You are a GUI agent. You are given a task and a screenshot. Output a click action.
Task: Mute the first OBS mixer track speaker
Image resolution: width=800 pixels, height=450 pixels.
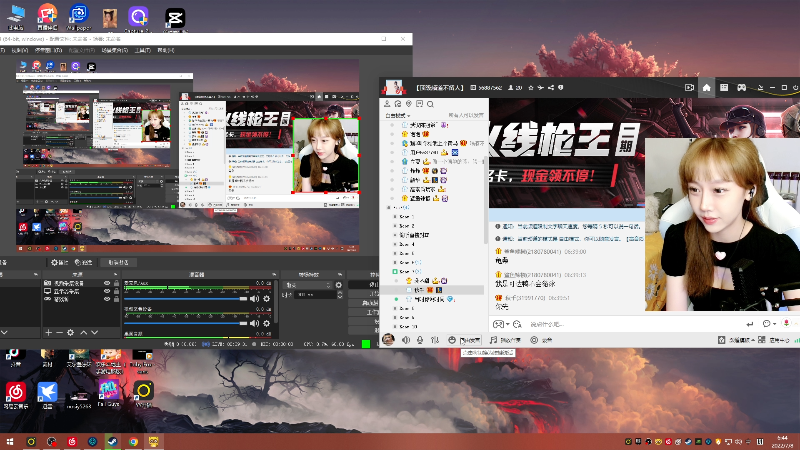(254, 298)
